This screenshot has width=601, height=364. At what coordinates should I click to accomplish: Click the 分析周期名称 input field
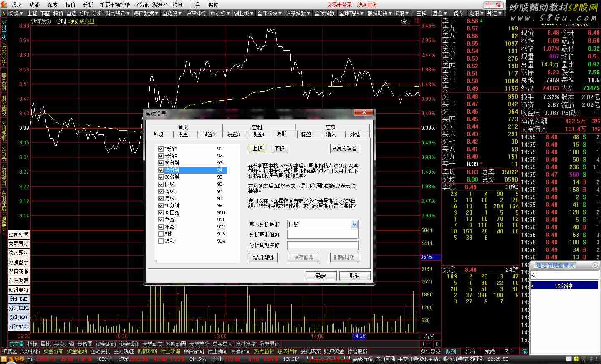(323, 245)
